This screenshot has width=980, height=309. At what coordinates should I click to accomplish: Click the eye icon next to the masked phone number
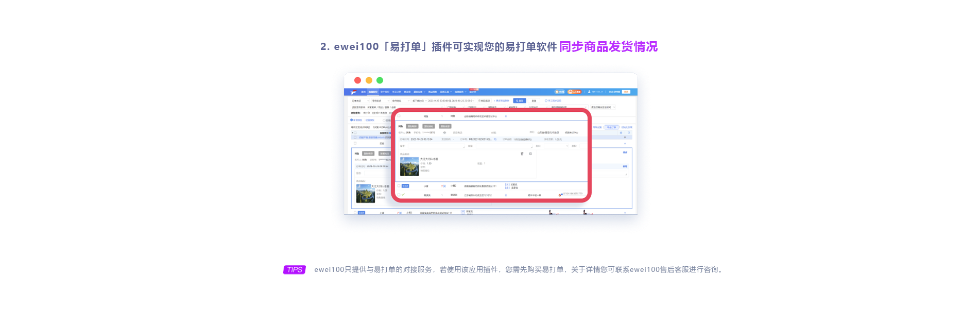click(444, 132)
